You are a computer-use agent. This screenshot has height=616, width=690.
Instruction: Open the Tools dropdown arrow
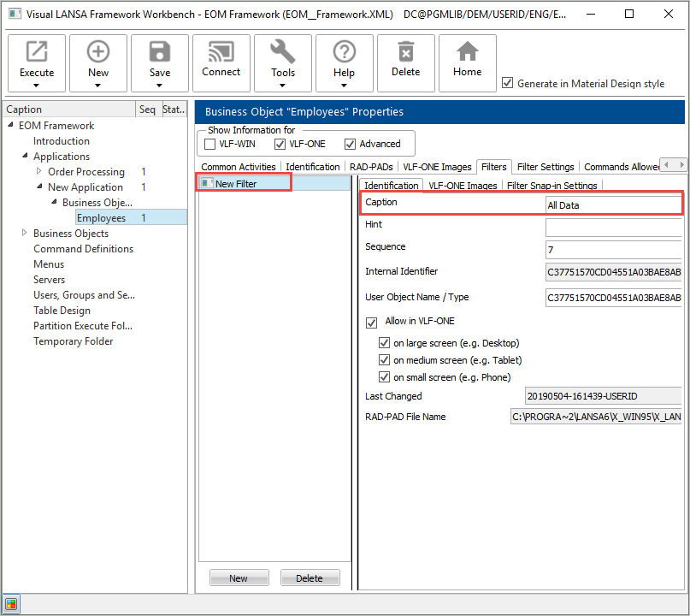click(282, 86)
